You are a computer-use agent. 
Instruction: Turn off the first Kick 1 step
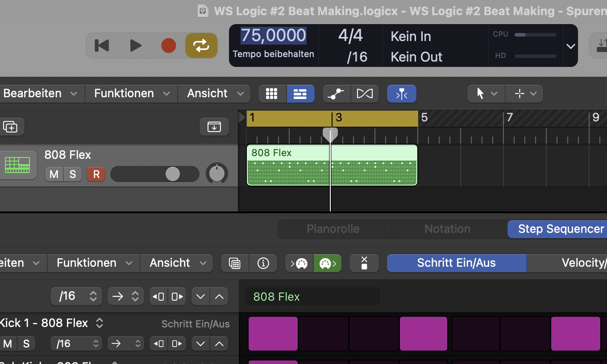point(273,334)
